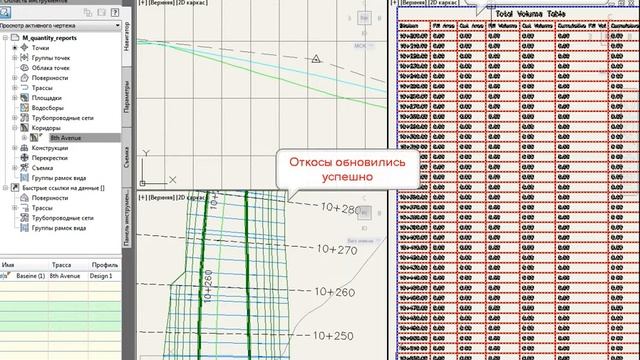Click the 10+280 station label

pos(341,208)
